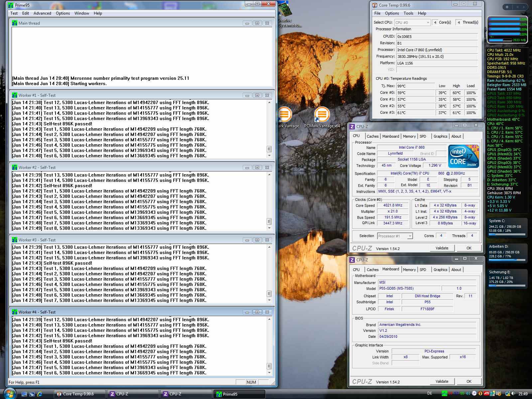The height and width of the screenshot is (399, 532).
Task: Click the sidebar add gadget plus icon
Action: (507, 7)
